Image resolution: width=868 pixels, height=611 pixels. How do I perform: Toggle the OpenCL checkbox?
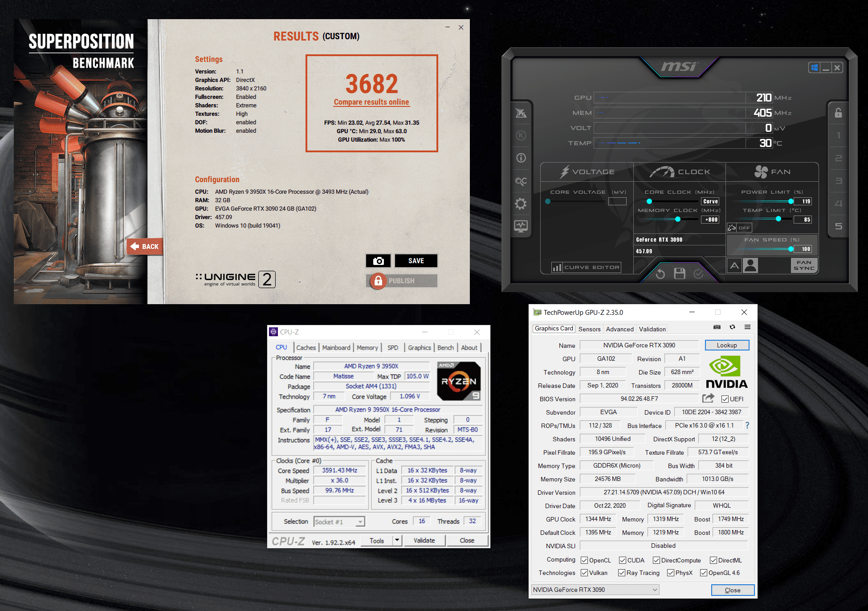584,560
